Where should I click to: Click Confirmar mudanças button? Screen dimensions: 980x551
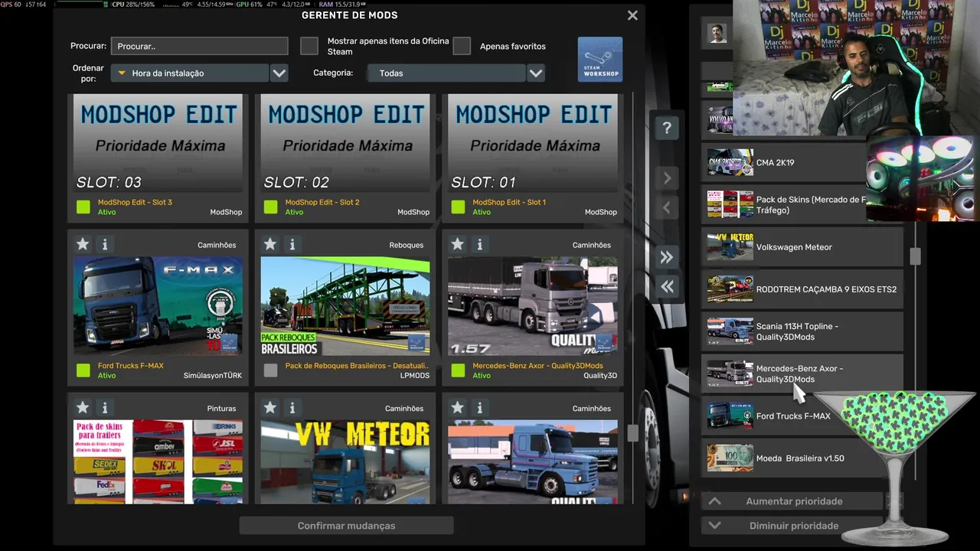346,526
